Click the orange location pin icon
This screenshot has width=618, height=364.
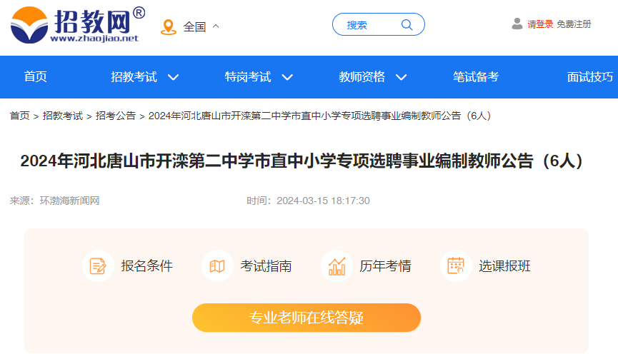pos(169,27)
